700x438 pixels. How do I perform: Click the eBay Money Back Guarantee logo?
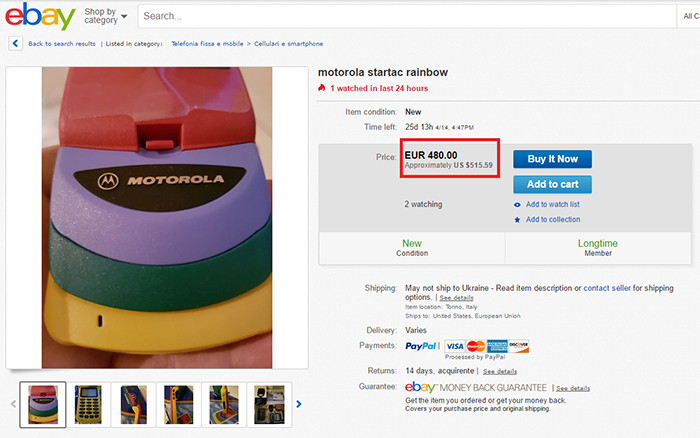pos(476,387)
